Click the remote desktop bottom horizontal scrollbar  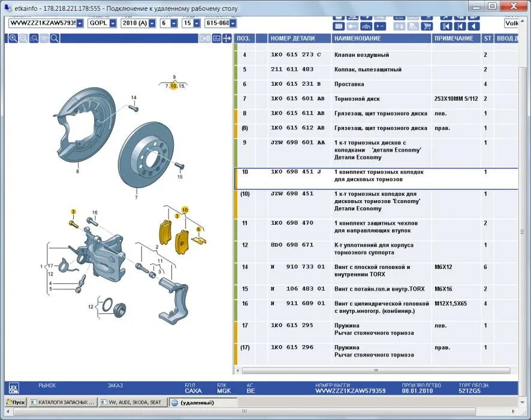click(x=244, y=411)
